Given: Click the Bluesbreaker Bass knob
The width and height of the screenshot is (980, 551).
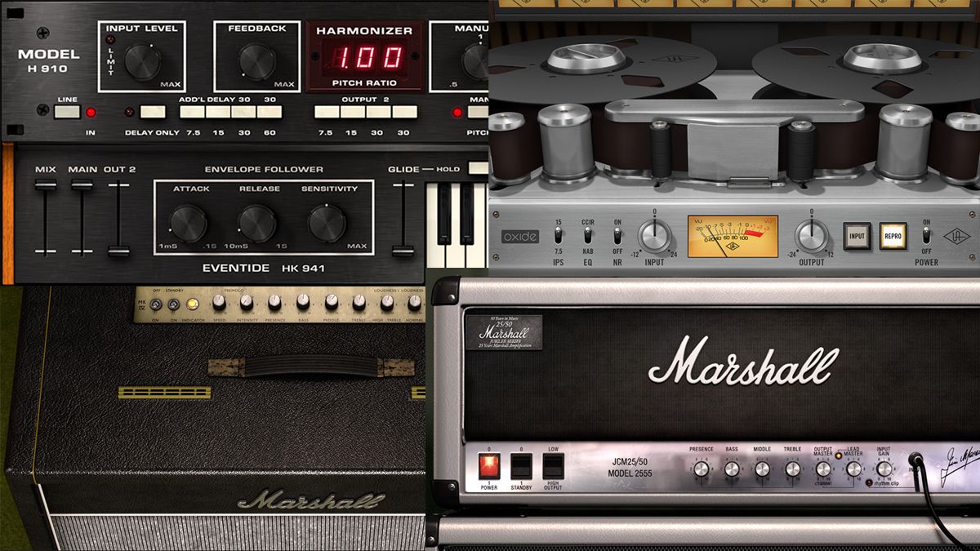Looking at the screenshot, I should [x=303, y=303].
